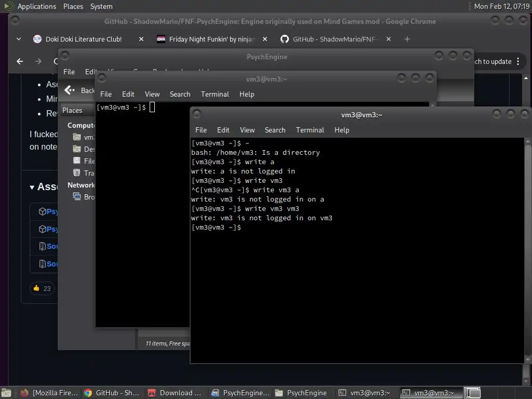Select Trash icon in Places sidebar
Screen dimensions: 532x399
(77, 172)
